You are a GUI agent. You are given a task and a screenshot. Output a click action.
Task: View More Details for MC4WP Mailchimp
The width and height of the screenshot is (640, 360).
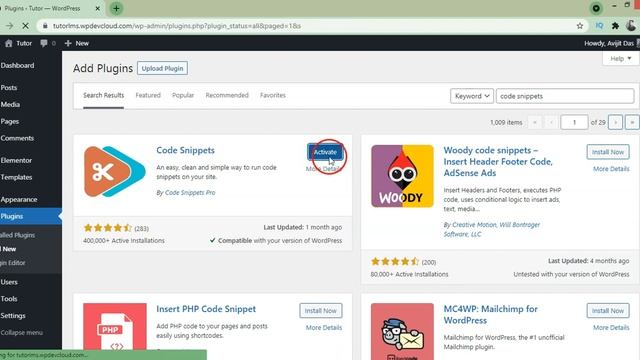(x=611, y=327)
